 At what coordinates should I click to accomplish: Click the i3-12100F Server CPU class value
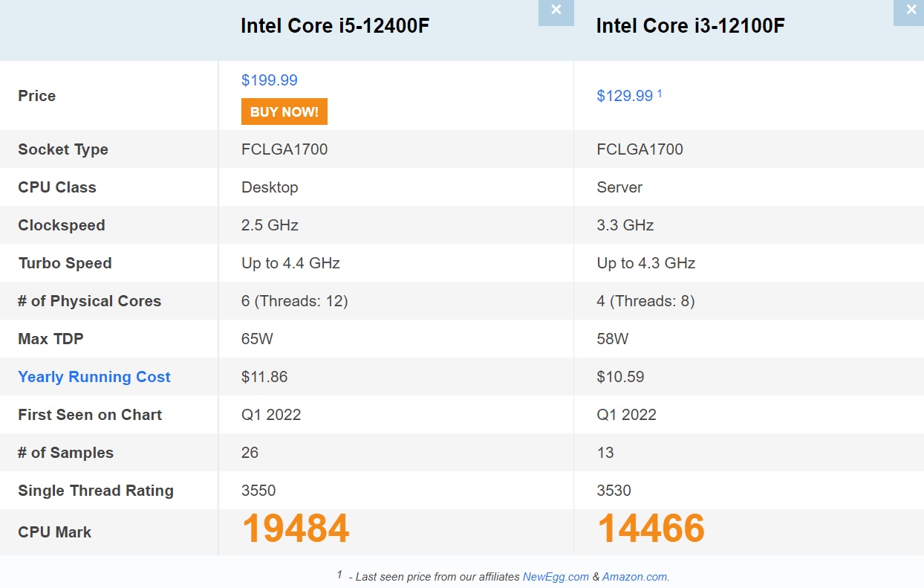click(619, 187)
